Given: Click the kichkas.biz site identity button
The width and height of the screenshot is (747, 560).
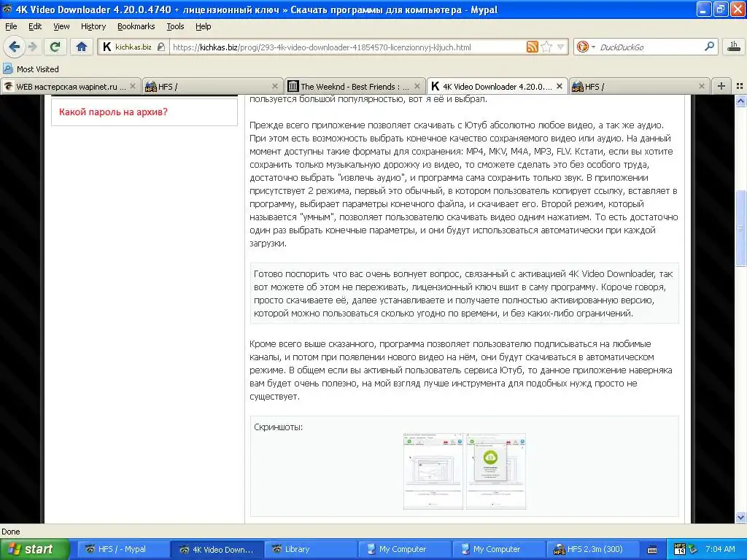Looking at the screenshot, I should tap(133, 47).
